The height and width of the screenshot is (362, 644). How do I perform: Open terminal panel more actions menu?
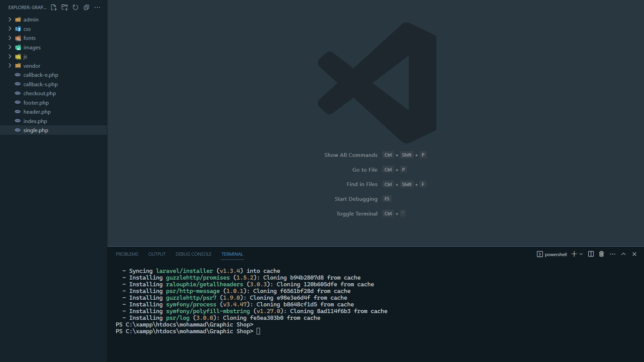(x=612, y=254)
